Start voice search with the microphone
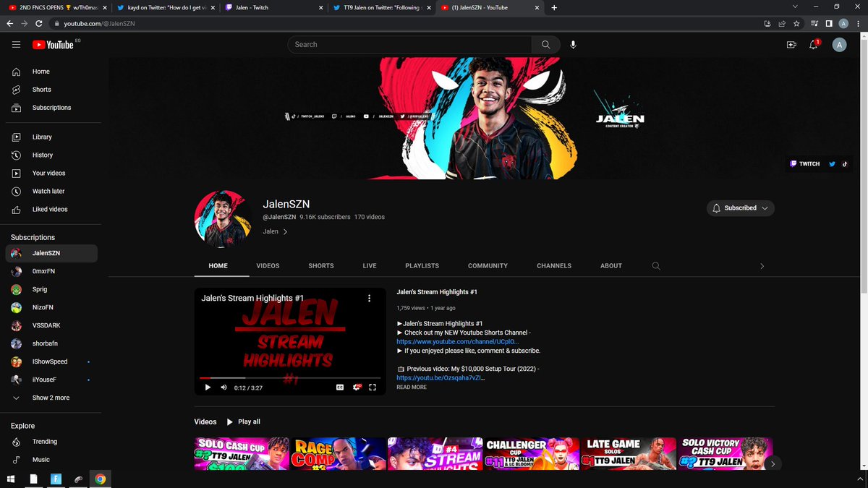Image resolution: width=868 pixels, height=488 pixels. point(573,45)
